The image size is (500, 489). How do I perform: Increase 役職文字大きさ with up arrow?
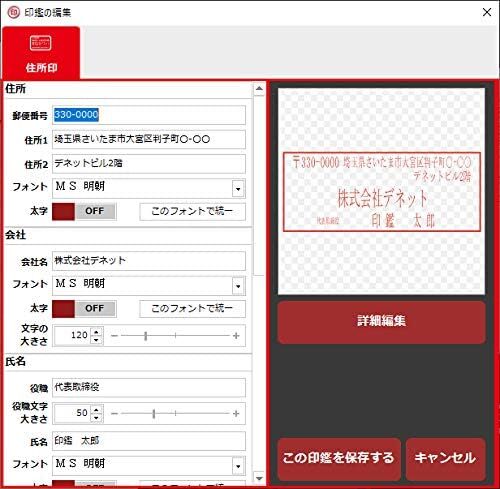(x=96, y=409)
